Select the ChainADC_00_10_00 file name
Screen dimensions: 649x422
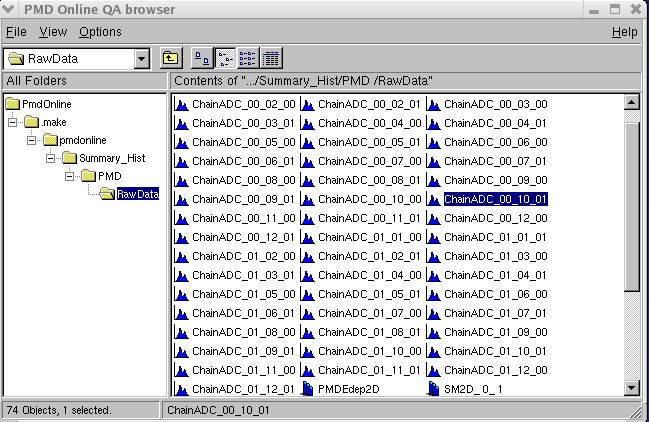point(369,199)
